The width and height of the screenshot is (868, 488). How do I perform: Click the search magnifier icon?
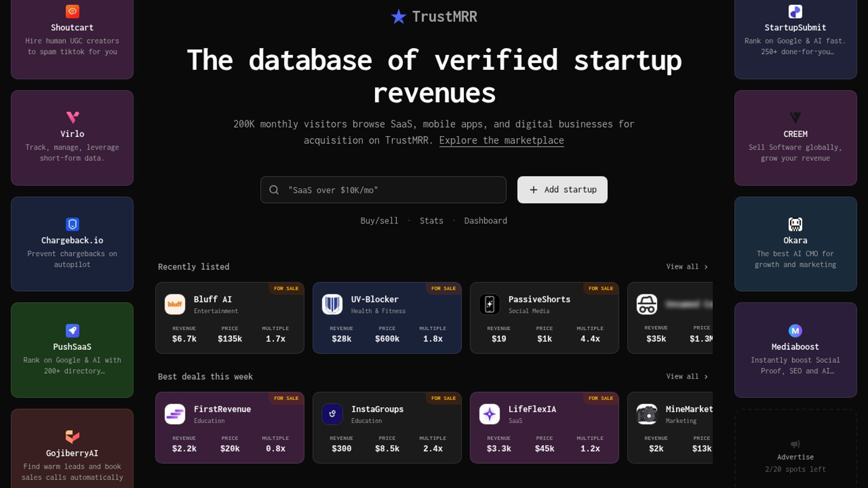click(x=274, y=190)
